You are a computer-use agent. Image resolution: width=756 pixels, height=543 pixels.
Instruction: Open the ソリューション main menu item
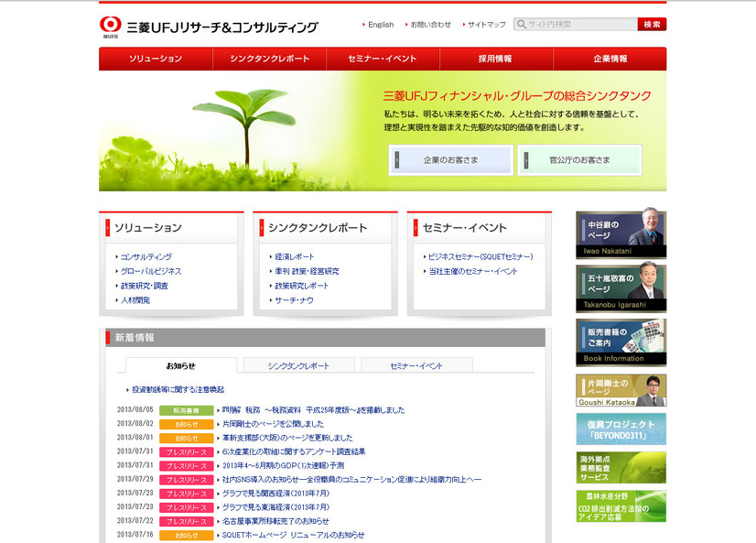tap(156, 59)
